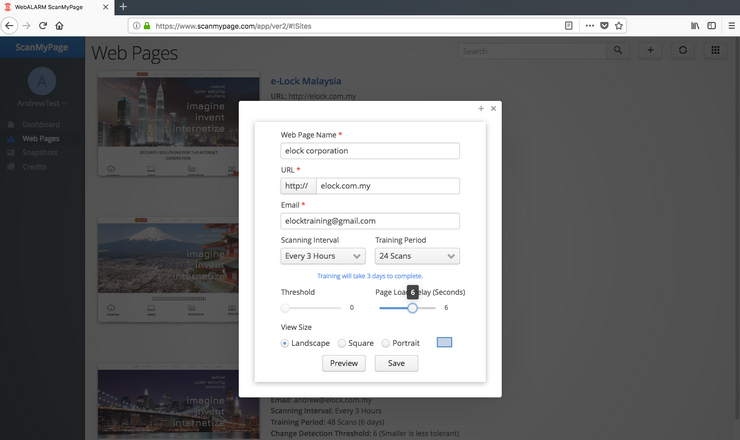Screen dimensions: 740x440
Task: Click the Page Load Delay slider handle
Action: [x=412, y=308]
